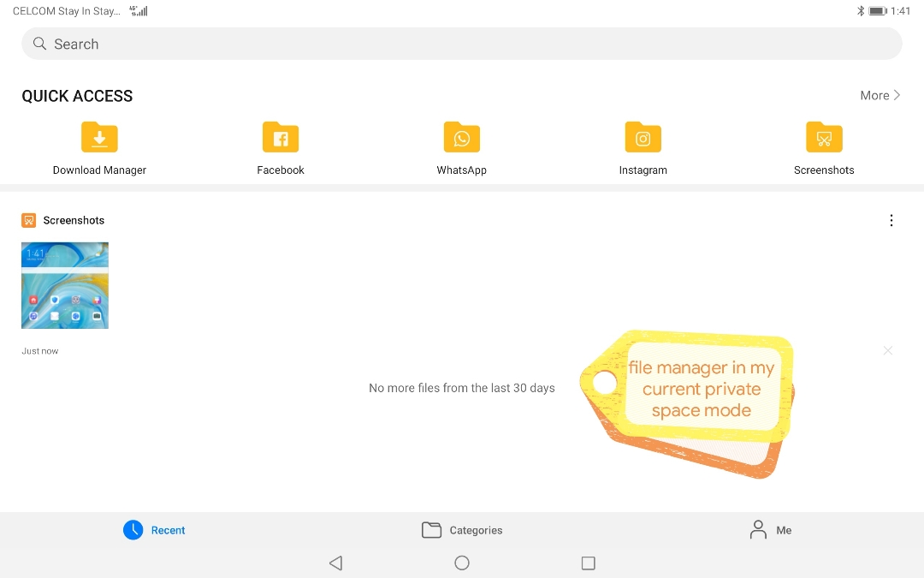Screen dimensions: 924x578
Task: Click the Screenshots section header label
Action: pyautogui.click(x=74, y=221)
